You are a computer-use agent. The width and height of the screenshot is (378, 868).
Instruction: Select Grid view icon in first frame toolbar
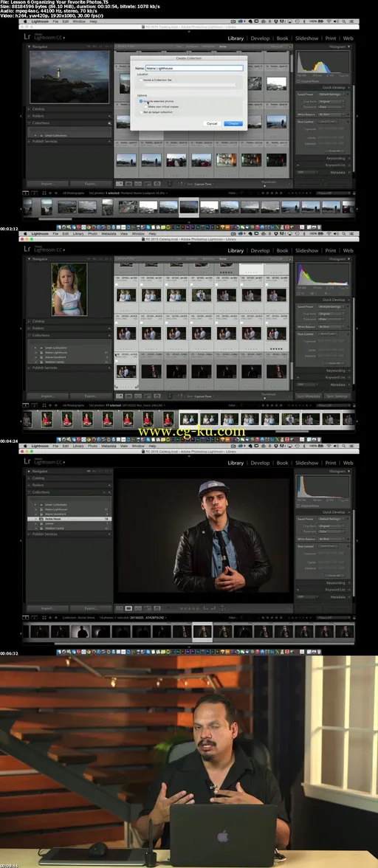click(120, 183)
